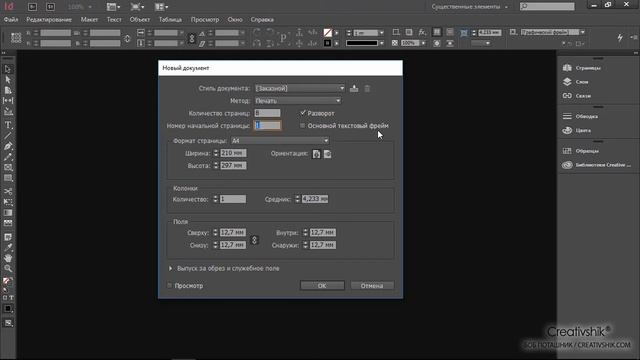Click the Quick Apply lightning icon

tap(620, 38)
